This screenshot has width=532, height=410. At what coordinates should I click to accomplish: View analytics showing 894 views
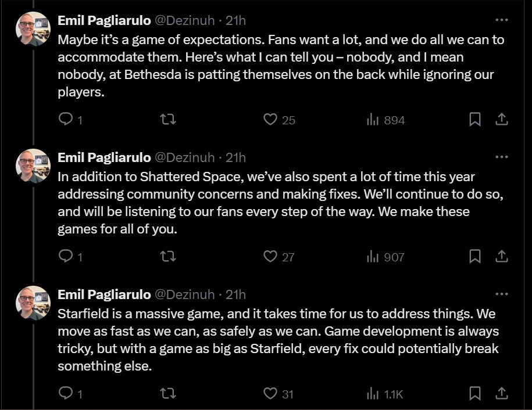tap(385, 120)
